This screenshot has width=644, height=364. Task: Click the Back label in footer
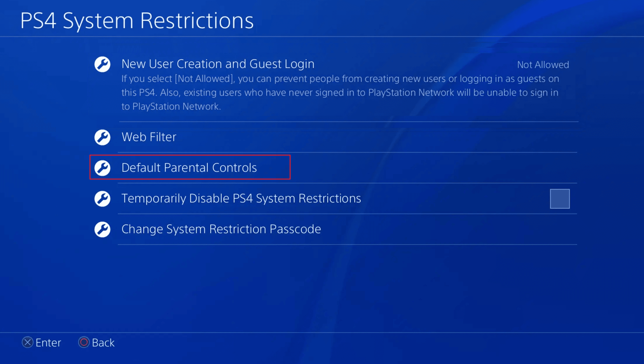pyautogui.click(x=103, y=343)
